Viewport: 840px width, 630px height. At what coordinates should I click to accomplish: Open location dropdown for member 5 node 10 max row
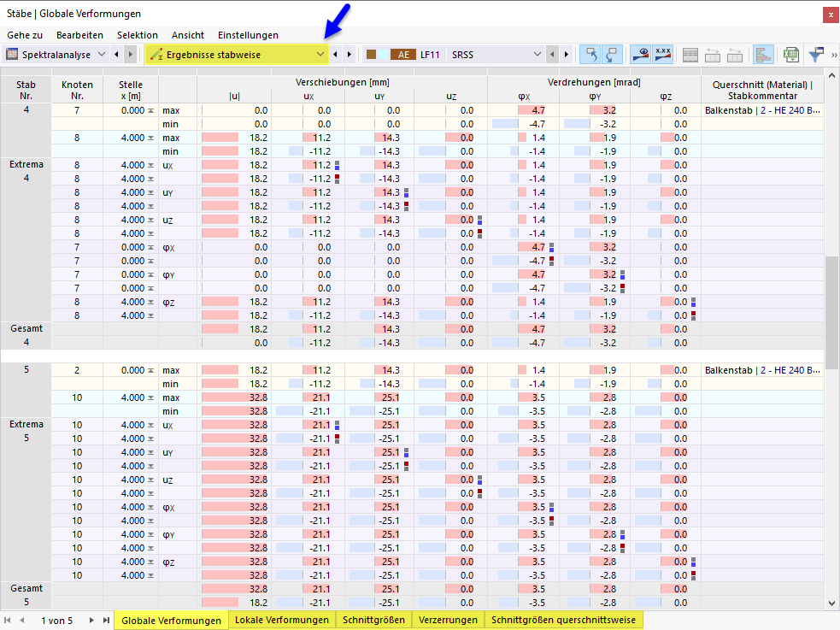[151, 397]
